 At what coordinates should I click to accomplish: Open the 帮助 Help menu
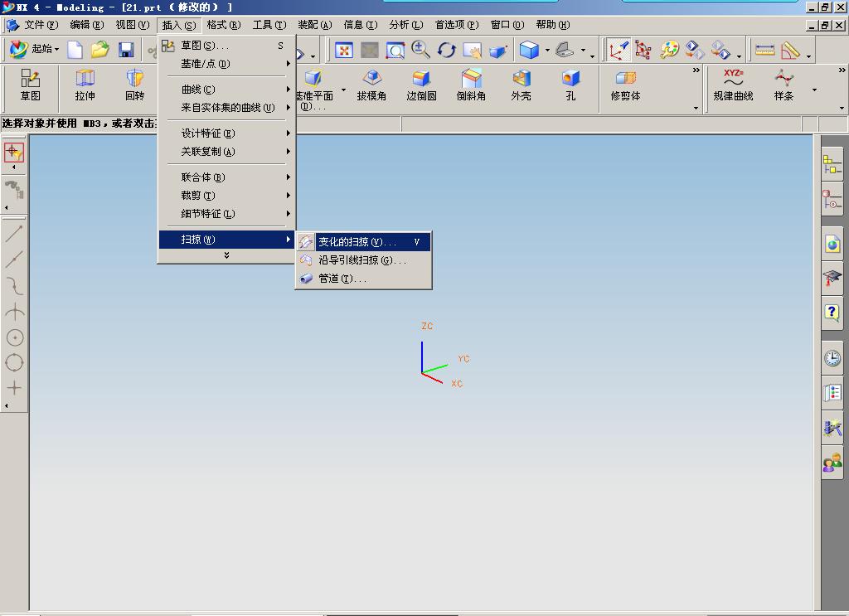click(553, 25)
